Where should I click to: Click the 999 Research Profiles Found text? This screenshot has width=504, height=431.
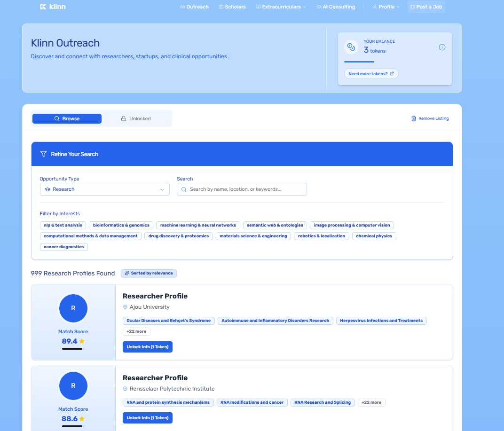point(73,273)
